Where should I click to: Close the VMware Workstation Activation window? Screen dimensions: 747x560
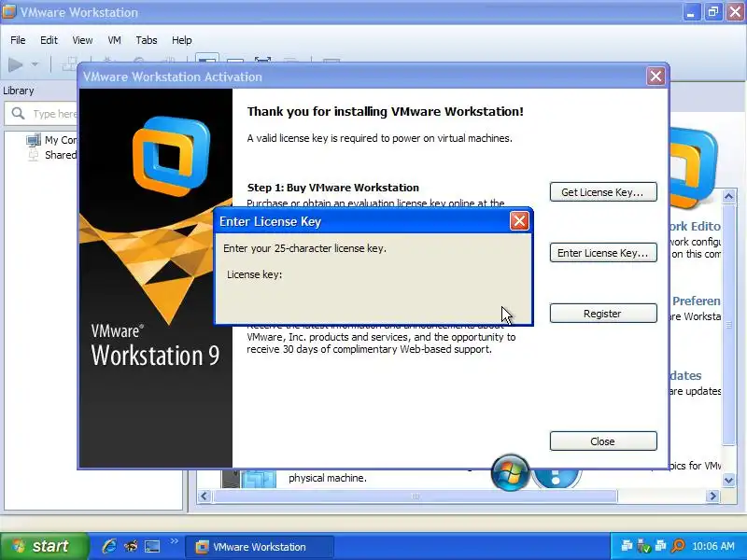[x=656, y=77]
